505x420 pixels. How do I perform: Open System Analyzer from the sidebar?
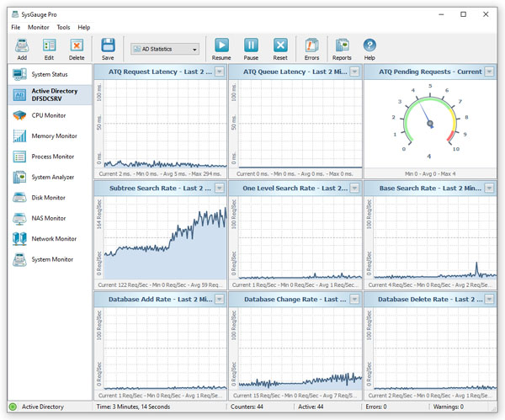click(50, 177)
